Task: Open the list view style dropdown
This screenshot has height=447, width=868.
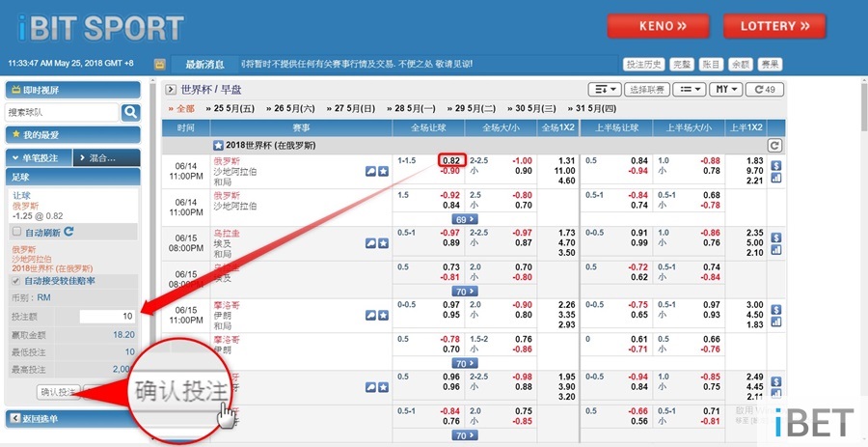Action: (x=690, y=89)
